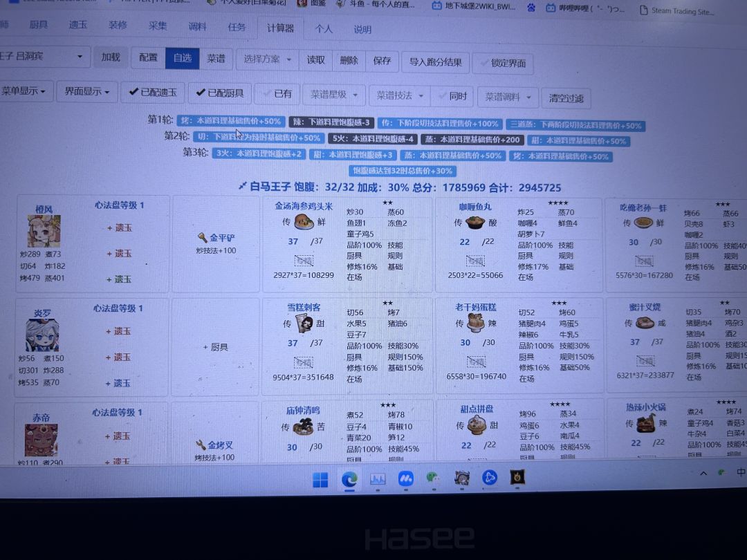Select the 计算器 tab
The image size is (747, 560).
[280, 28]
